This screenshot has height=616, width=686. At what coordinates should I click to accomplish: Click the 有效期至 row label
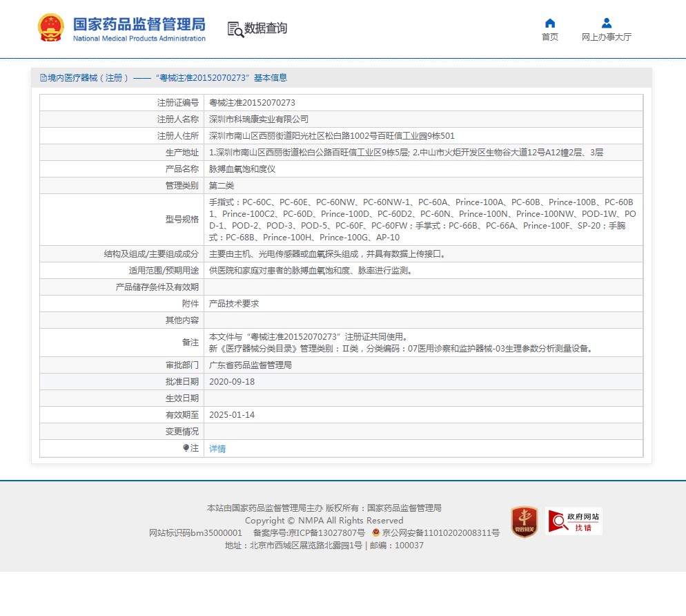pyautogui.click(x=182, y=415)
